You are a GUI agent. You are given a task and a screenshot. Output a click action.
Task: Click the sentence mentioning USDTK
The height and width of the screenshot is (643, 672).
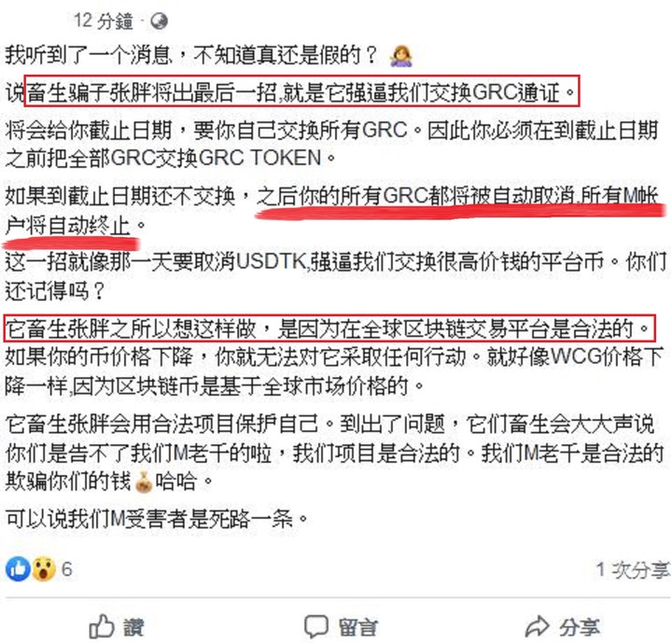(x=336, y=276)
